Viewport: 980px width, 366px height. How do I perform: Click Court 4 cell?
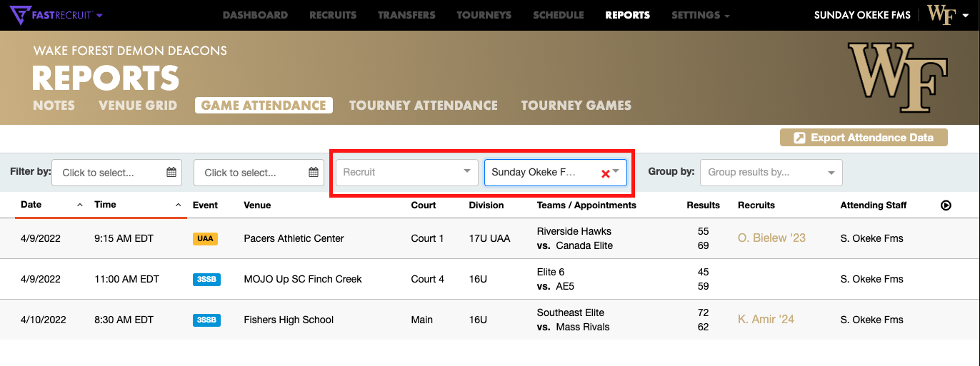click(x=428, y=279)
